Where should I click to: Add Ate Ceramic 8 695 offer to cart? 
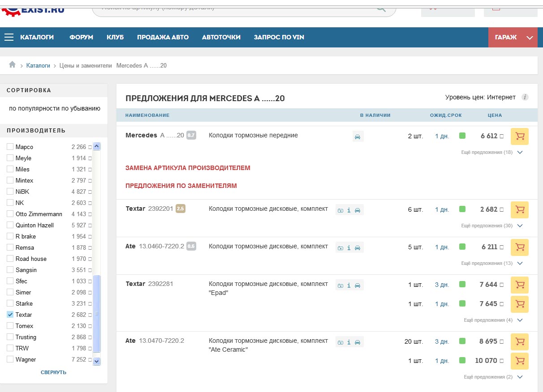point(520,342)
